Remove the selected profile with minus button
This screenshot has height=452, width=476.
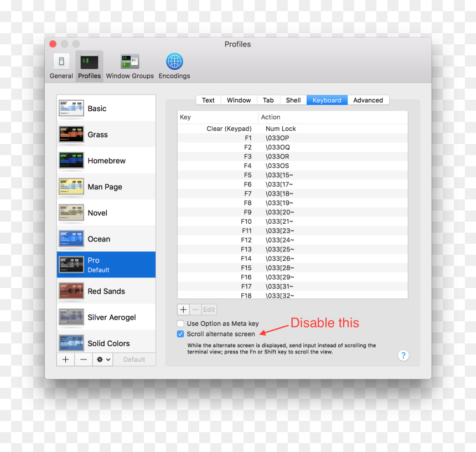[x=84, y=359]
